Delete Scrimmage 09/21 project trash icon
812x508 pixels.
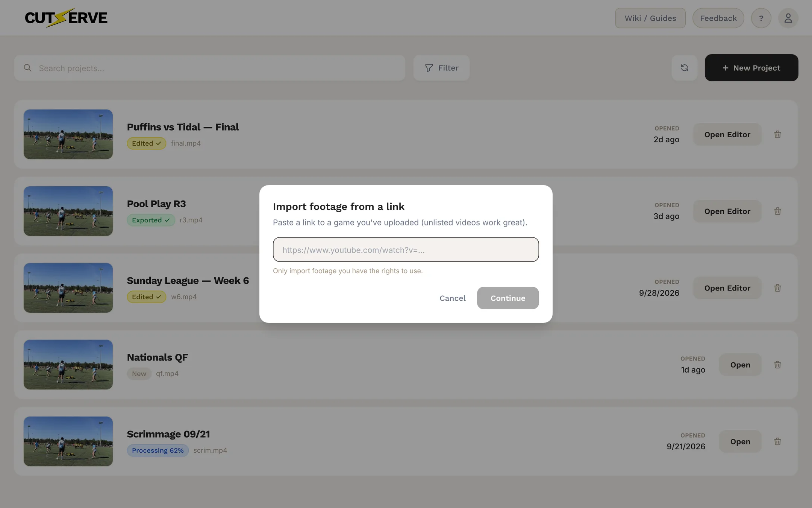coord(778,441)
